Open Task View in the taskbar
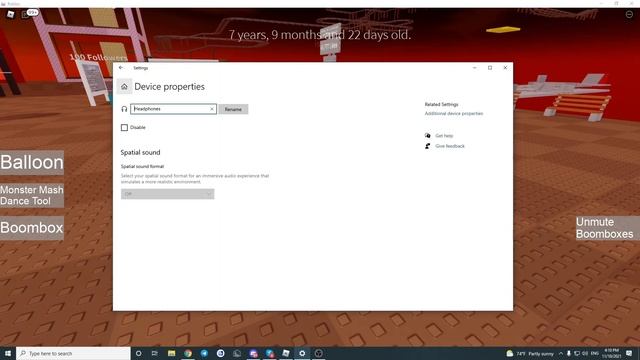The image size is (640, 360). point(155,353)
